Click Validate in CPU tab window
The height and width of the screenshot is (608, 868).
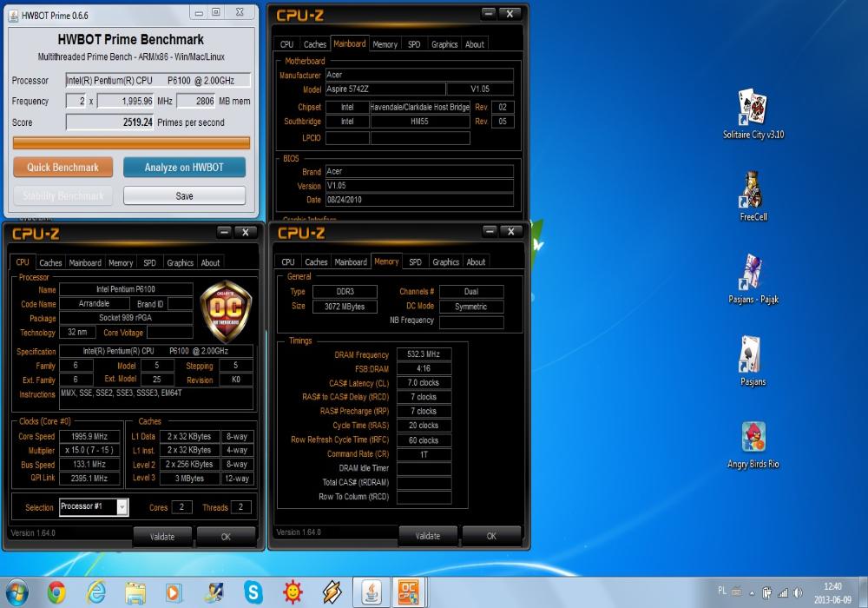pos(162,537)
